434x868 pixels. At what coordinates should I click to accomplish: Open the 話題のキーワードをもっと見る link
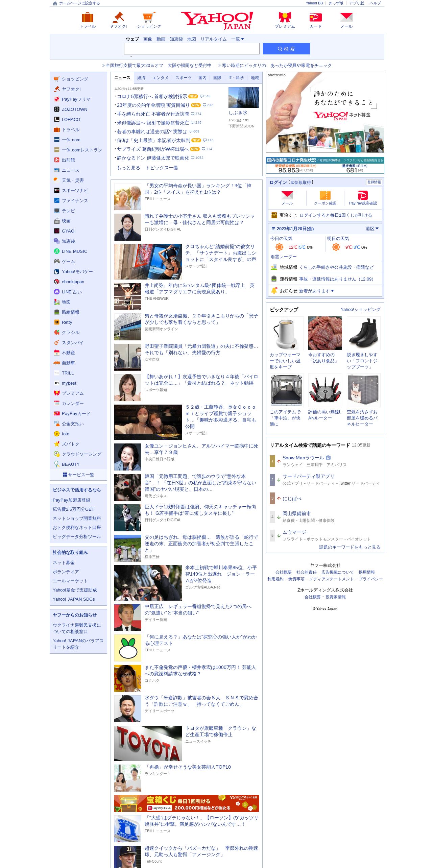click(x=349, y=547)
